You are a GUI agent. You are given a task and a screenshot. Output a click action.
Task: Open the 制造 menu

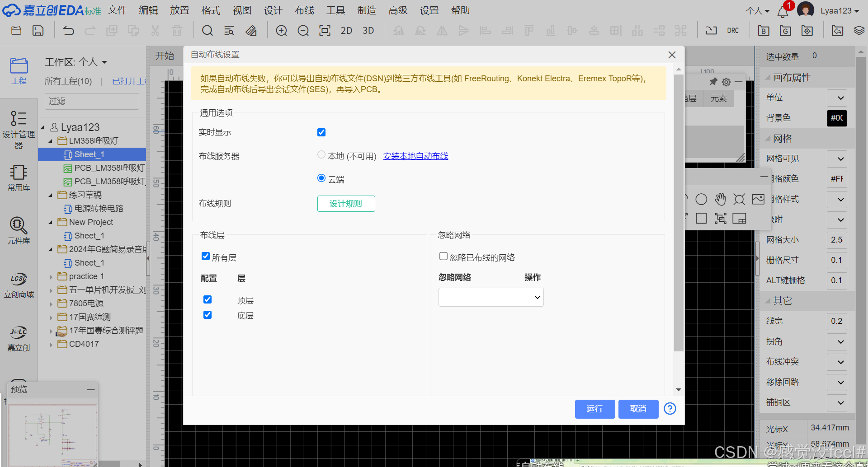coord(367,10)
